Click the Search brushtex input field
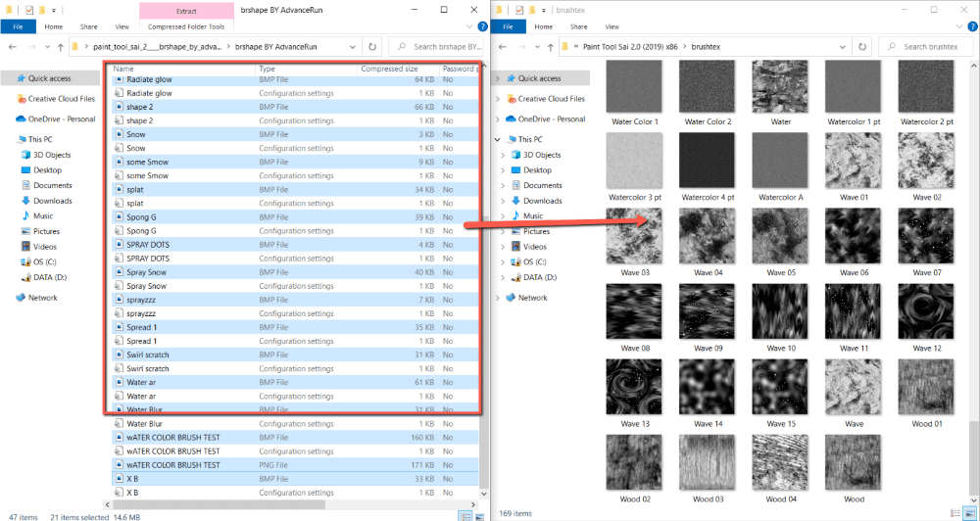980x521 pixels. [926, 47]
